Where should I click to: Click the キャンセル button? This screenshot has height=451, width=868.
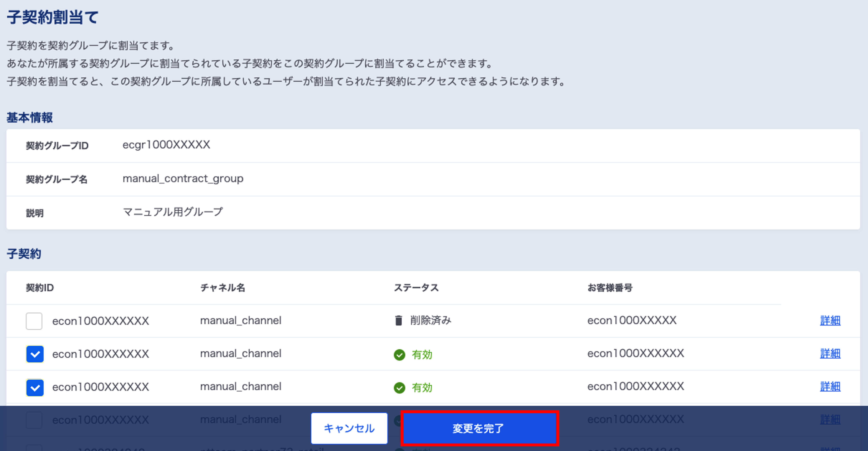(349, 428)
